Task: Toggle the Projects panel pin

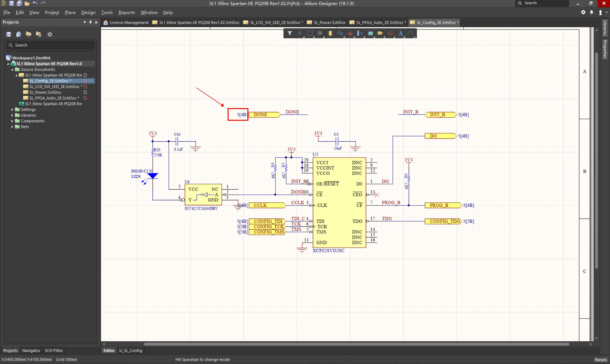Action: tap(90, 22)
